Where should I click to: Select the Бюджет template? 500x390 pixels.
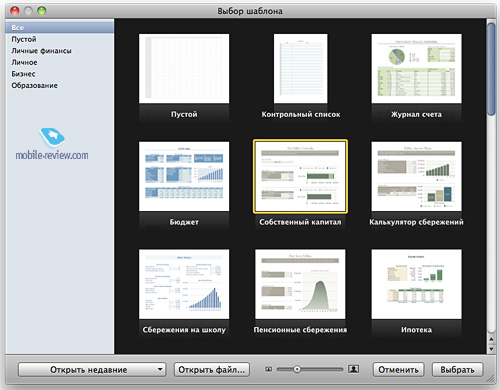coord(184,176)
